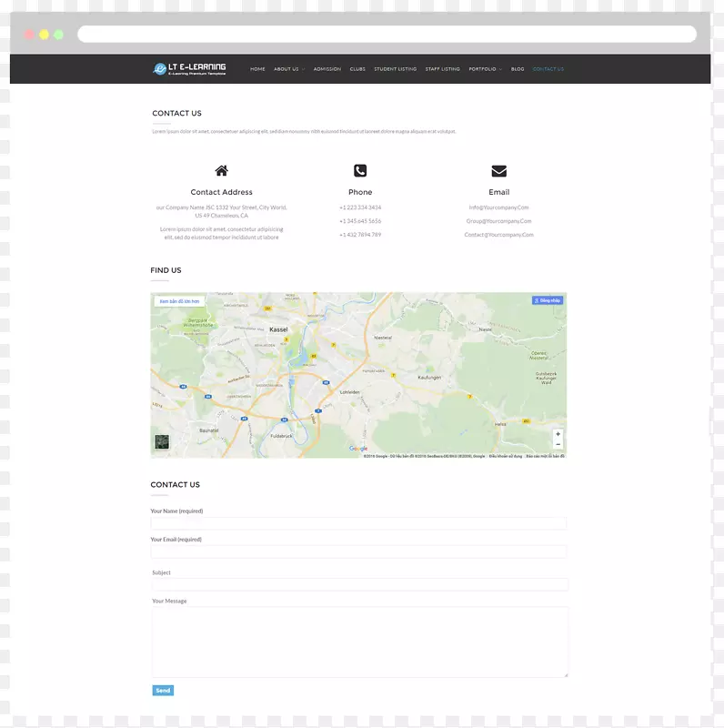Zoom out on the map
This screenshot has width=724, height=728.
coord(558,444)
